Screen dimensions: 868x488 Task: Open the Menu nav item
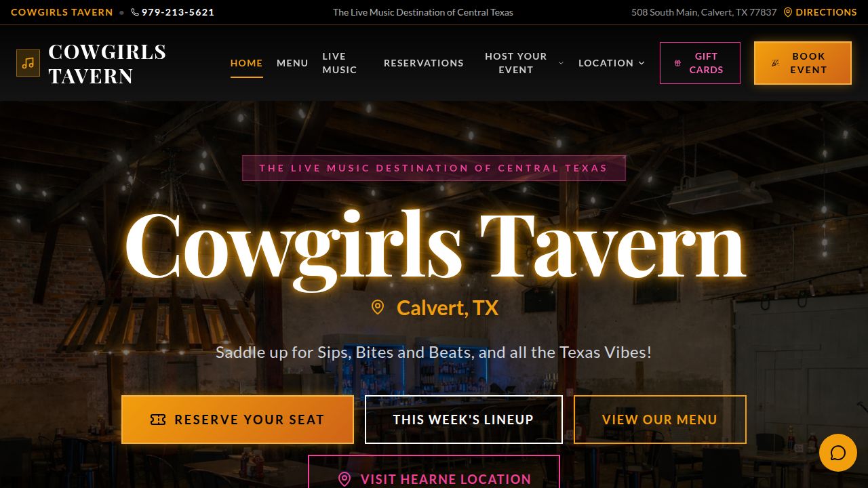tap(292, 63)
